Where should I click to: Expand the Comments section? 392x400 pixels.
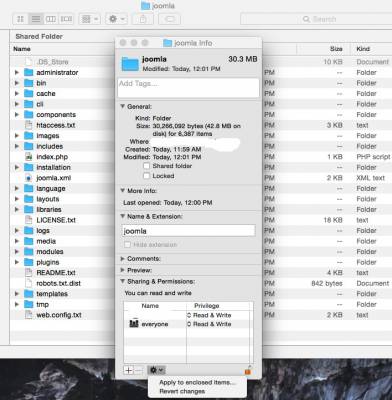pyautogui.click(x=122, y=259)
